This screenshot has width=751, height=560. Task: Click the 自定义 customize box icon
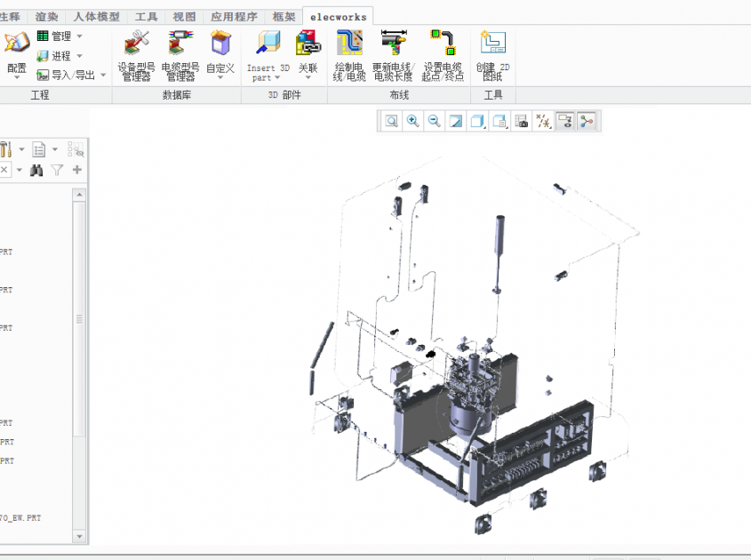point(220,42)
